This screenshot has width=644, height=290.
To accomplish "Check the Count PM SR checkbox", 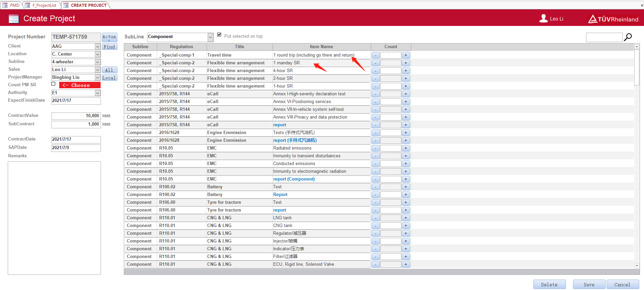I will pos(53,84).
